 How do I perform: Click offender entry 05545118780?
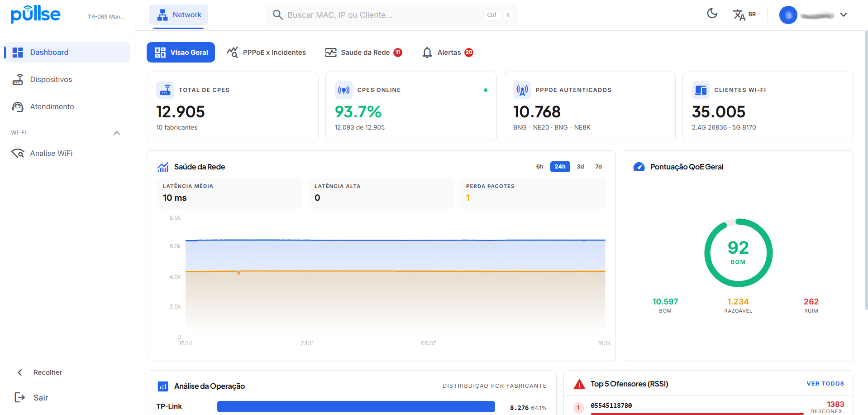pyautogui.click(x=611, y=405)
